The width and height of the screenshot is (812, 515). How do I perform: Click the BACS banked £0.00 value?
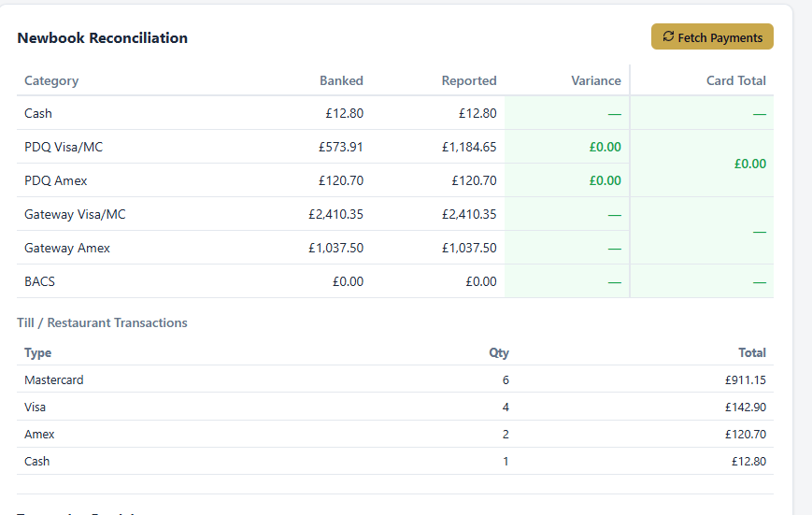click(x=348, y=282)
